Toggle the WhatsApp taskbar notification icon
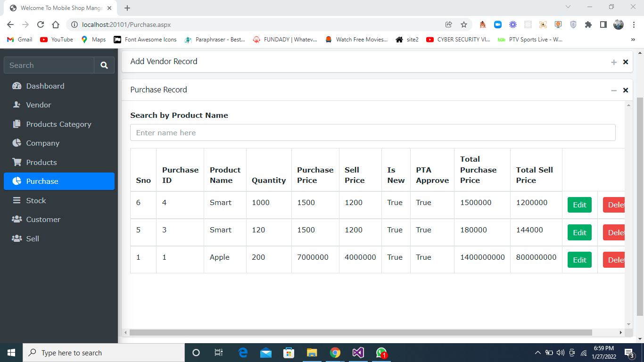644x362 pixels. (x=381, y=352)
